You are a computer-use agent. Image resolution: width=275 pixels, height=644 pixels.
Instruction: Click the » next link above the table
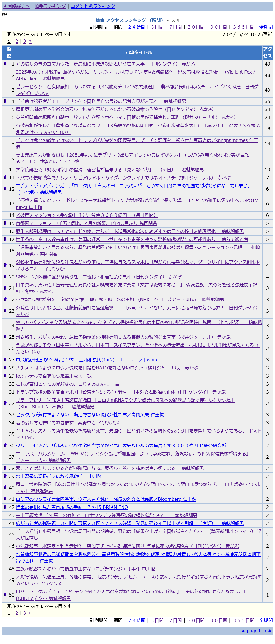pyautogui.click(x=30, y=41)
